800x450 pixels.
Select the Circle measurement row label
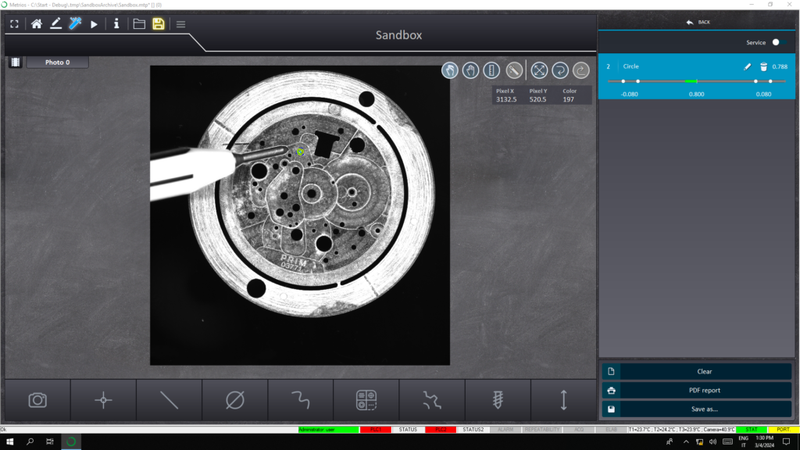pos(631,66)
